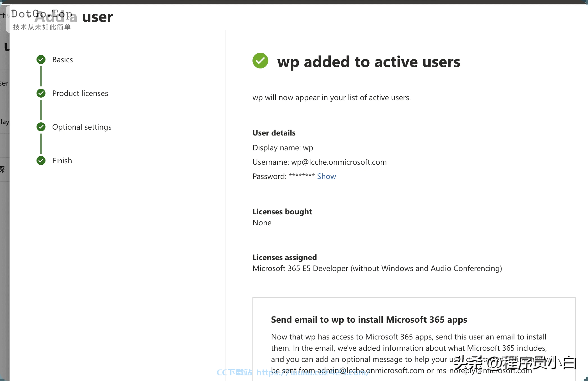Select 'None' under Licenses bought
This screenshot has height=381, width=588.
coord(262,223)
